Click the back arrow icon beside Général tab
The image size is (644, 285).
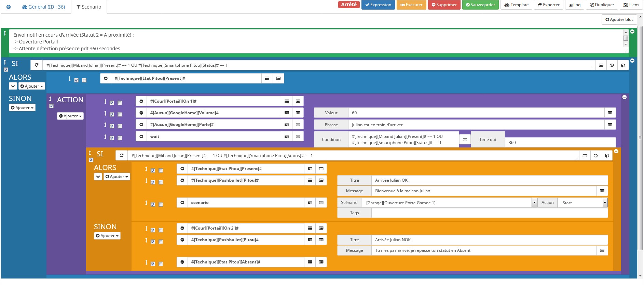coord(9,7)
